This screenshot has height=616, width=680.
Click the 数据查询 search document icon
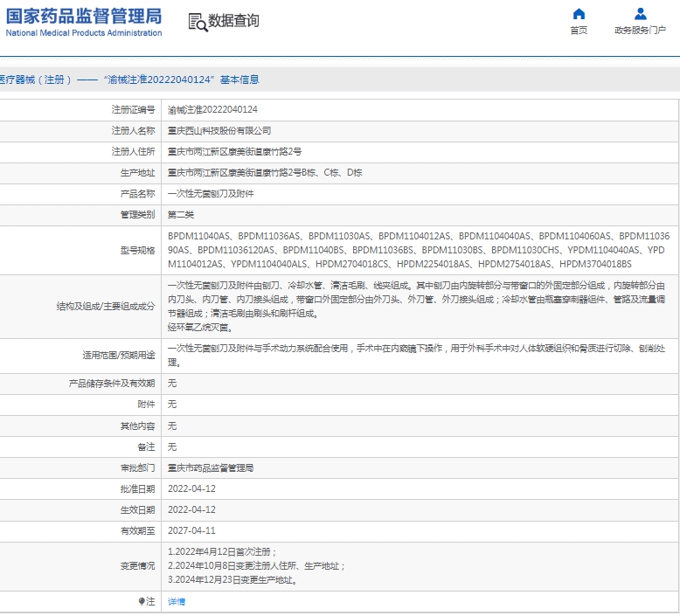pos(198,22)
